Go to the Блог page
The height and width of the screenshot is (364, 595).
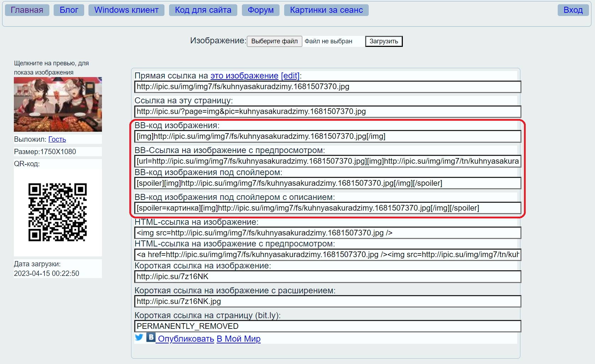click(x=69, y=10)
